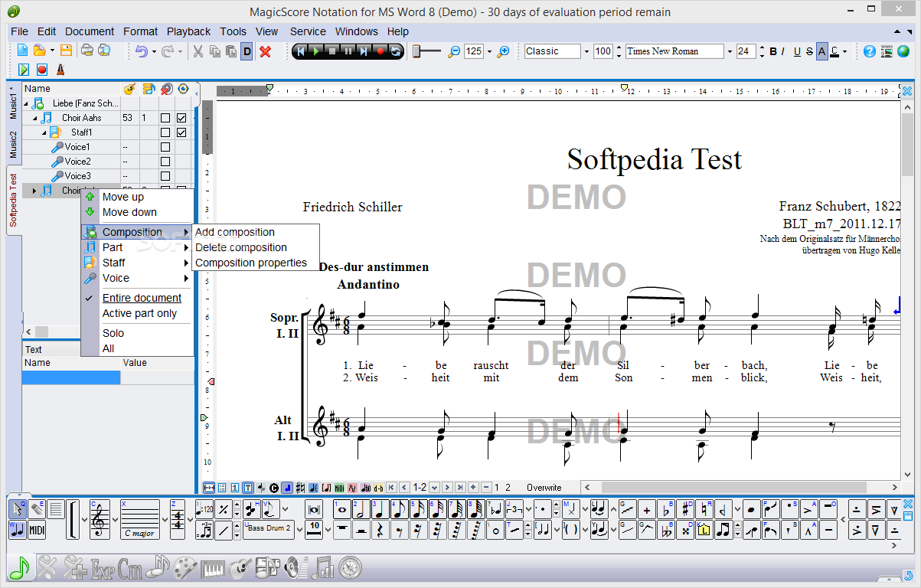921x588 pixels.
Task: Select the quarter rest symbol
Action: [380, 530]
